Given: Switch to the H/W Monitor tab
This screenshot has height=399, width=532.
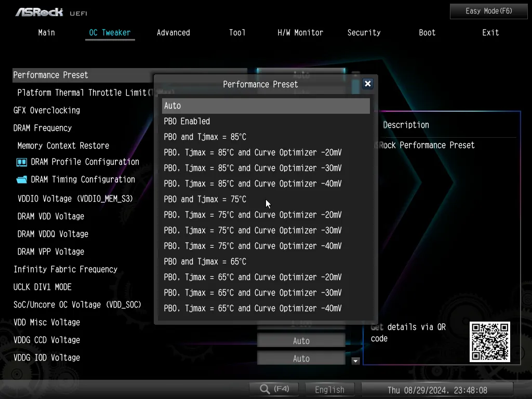Looking at the screenshot, I should click(300, 33).
